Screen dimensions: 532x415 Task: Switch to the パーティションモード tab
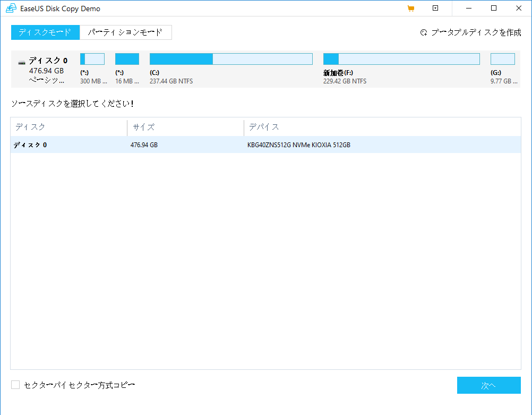[x=125, y=32]
